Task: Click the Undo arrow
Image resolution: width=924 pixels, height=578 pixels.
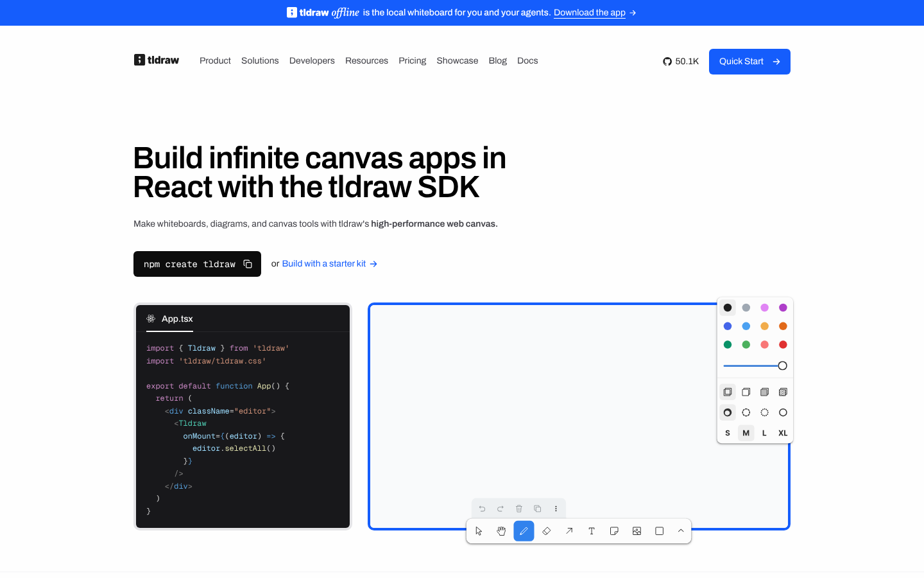Action: [x=482, y=509]
